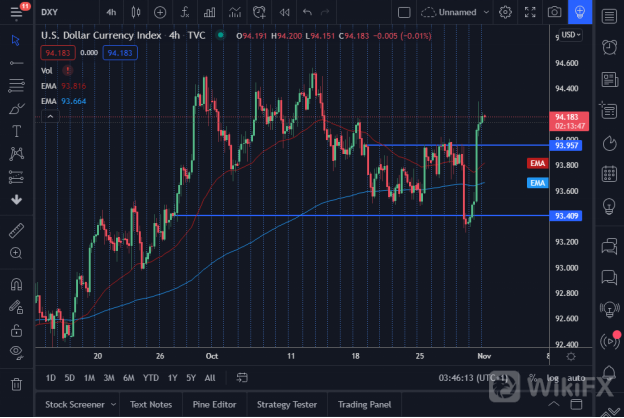Select the Measure ruler tool
The image size is (624, 418).
16,230
